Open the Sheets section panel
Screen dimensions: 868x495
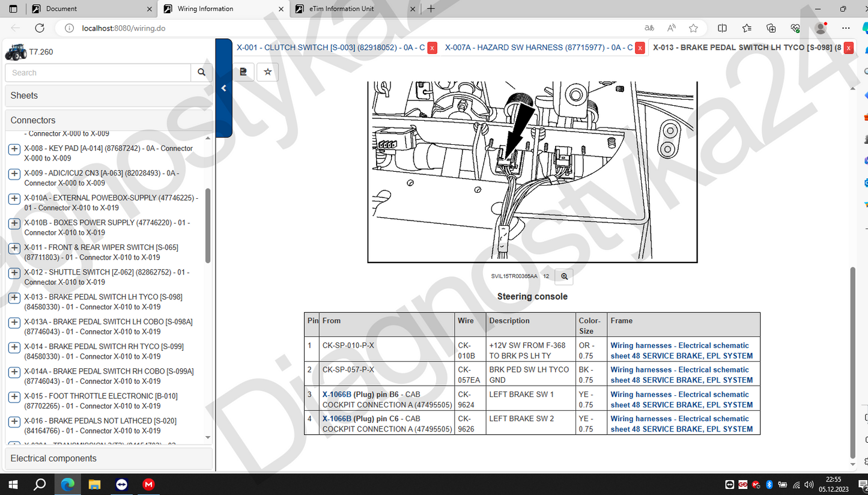109,96
